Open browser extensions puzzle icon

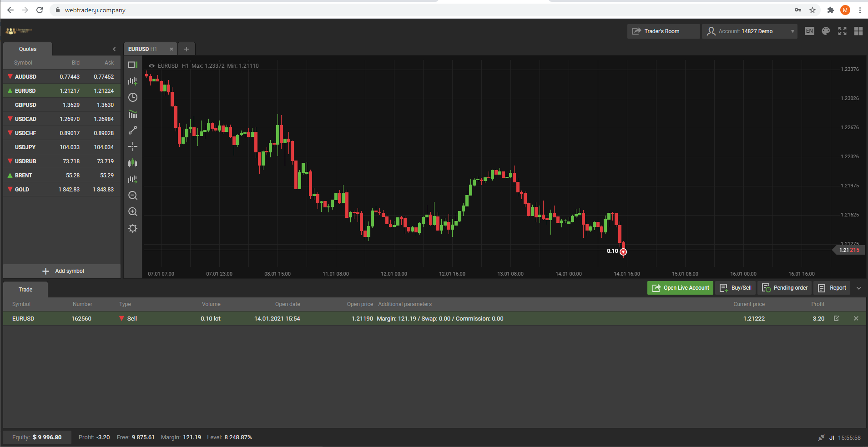(x=830, y=10)
